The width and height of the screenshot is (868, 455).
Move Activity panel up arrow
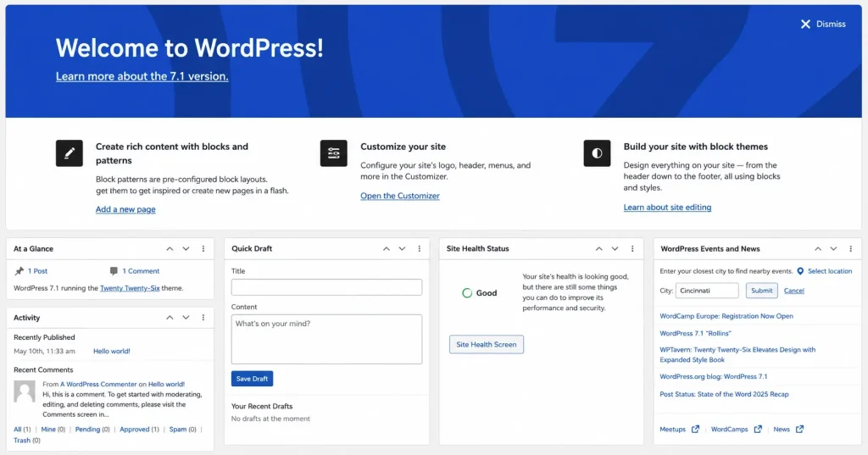pos(170,318)
